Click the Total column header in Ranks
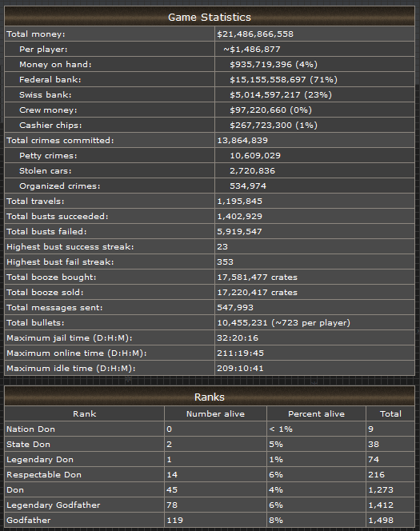420x531 pixels. click(x=390, y=413)
